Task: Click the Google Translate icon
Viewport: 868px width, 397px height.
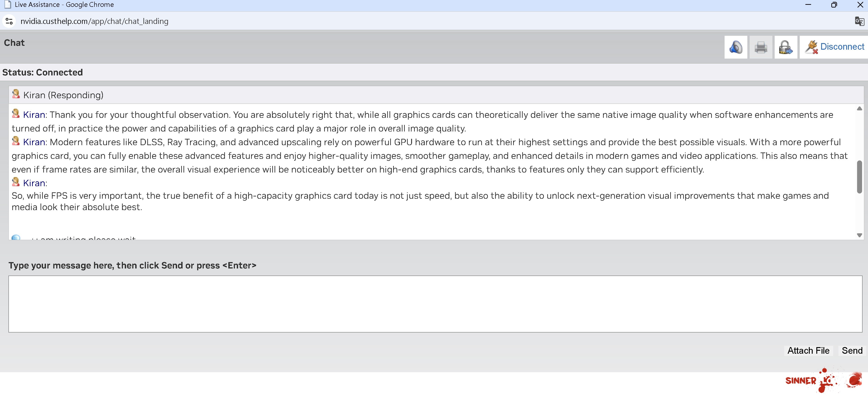Action: click(859, 21)
